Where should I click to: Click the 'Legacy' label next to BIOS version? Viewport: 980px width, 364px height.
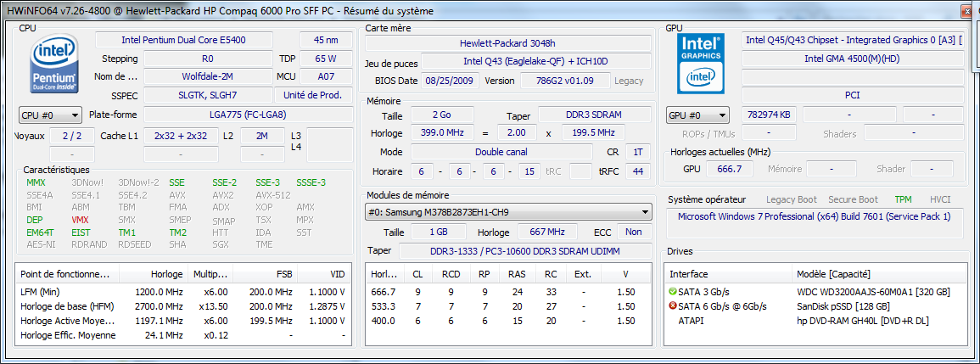tap(629, 81)
